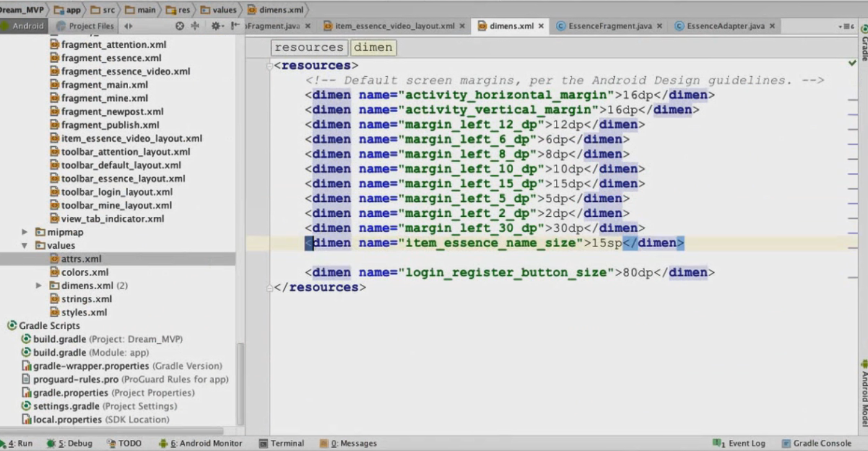
Task: Switch to the EssenceFragment.java tab
Action: (610, 26)
